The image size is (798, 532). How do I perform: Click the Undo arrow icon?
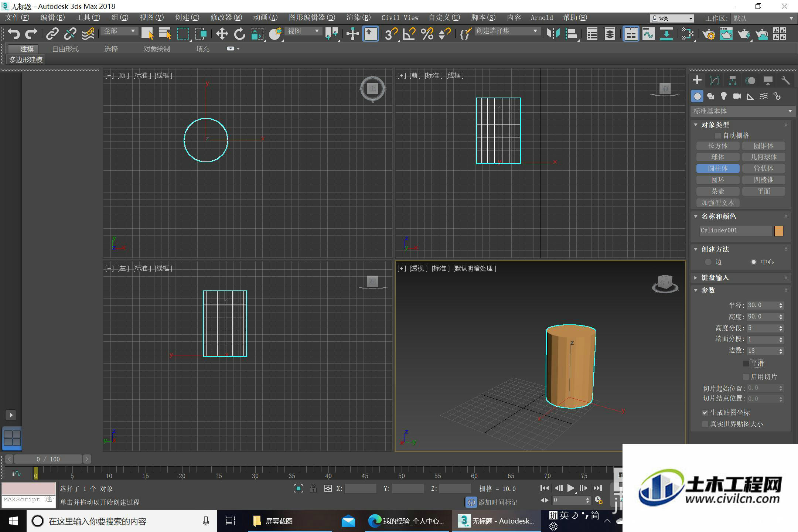[x=14, y=34]
